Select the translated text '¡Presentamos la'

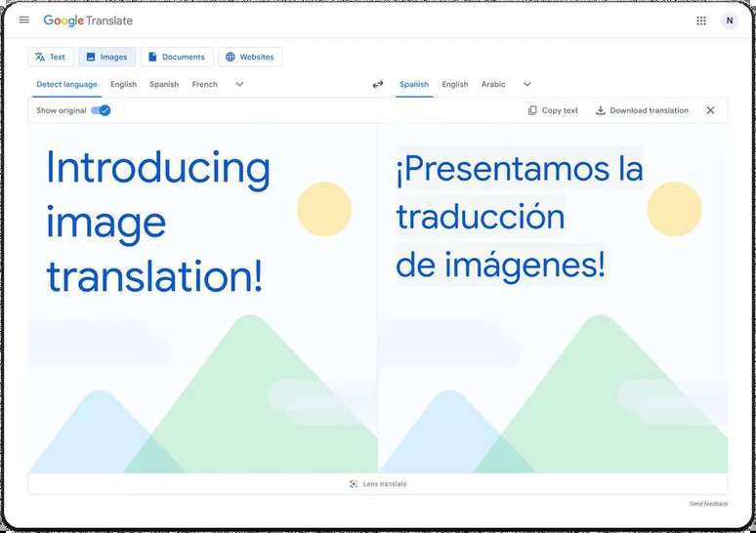[520, 168]
